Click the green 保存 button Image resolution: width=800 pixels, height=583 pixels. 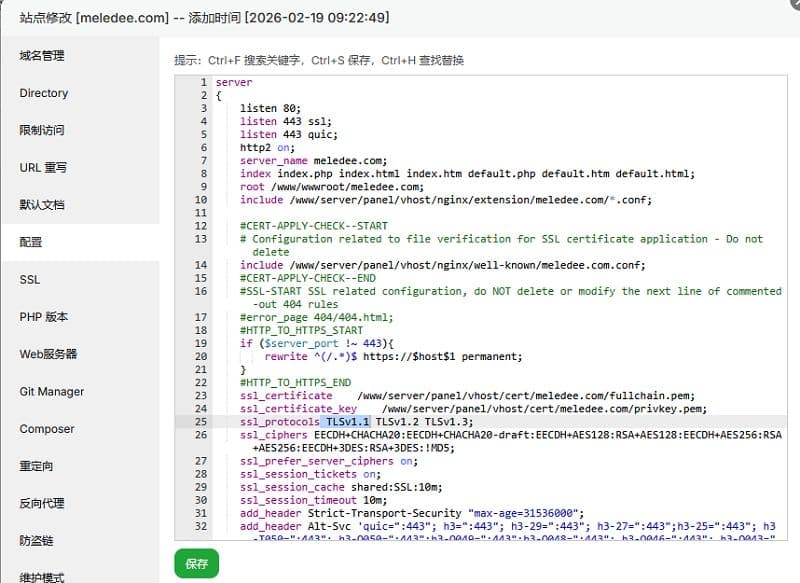pyautogui.click(x=196, y=564)
